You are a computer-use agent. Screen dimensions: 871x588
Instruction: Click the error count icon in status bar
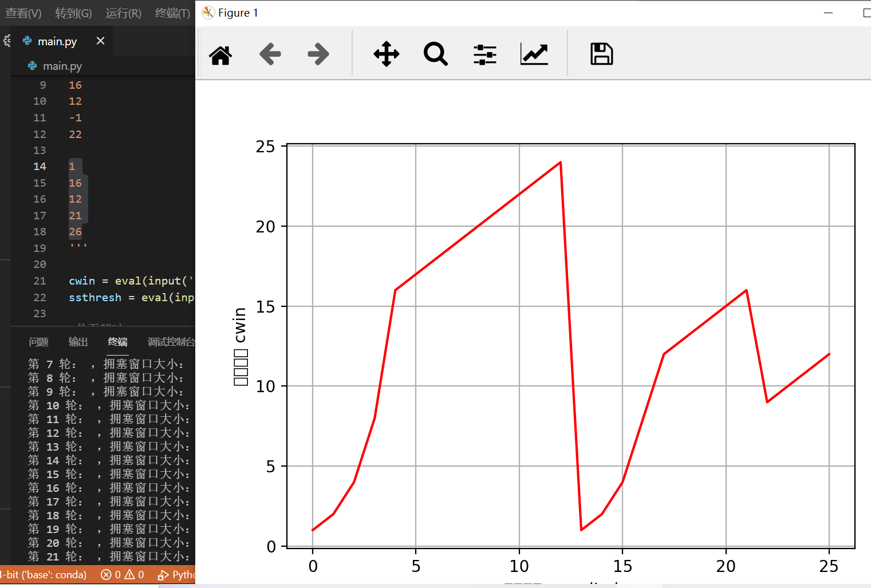(x=106, y=574)
